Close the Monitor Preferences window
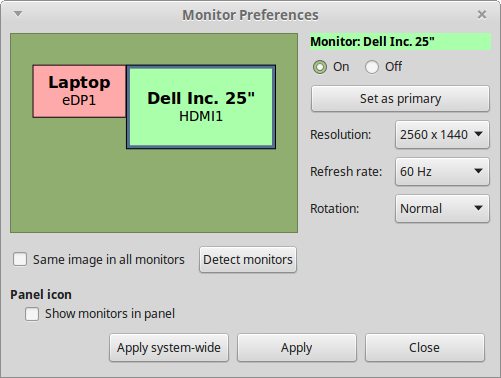 point(482,15)
